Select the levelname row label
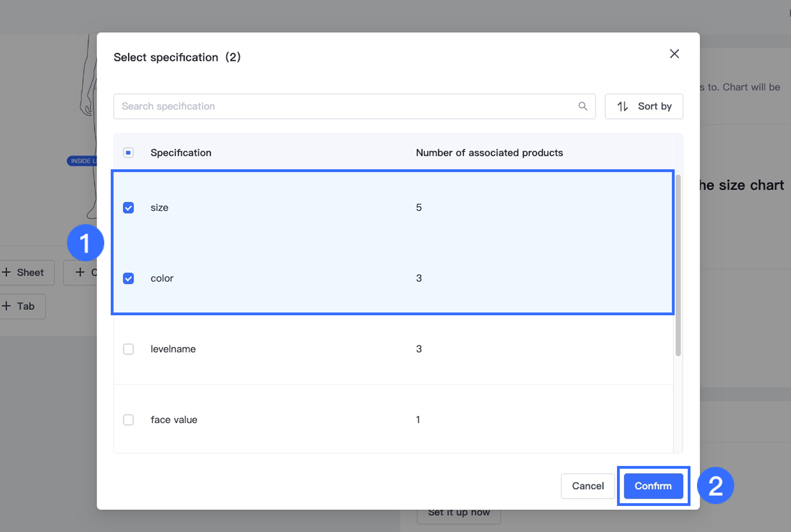The height and width of the screenshot is (532, 791). (173, 349)
